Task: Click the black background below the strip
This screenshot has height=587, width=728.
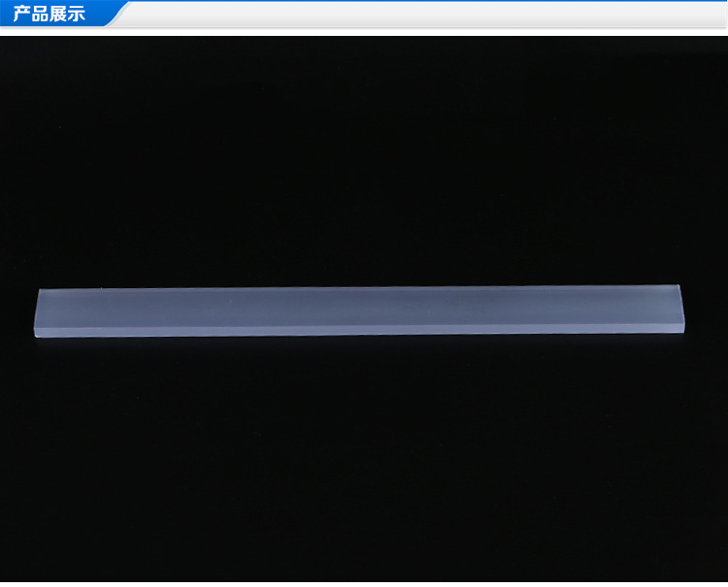Action: pos(364,456)
